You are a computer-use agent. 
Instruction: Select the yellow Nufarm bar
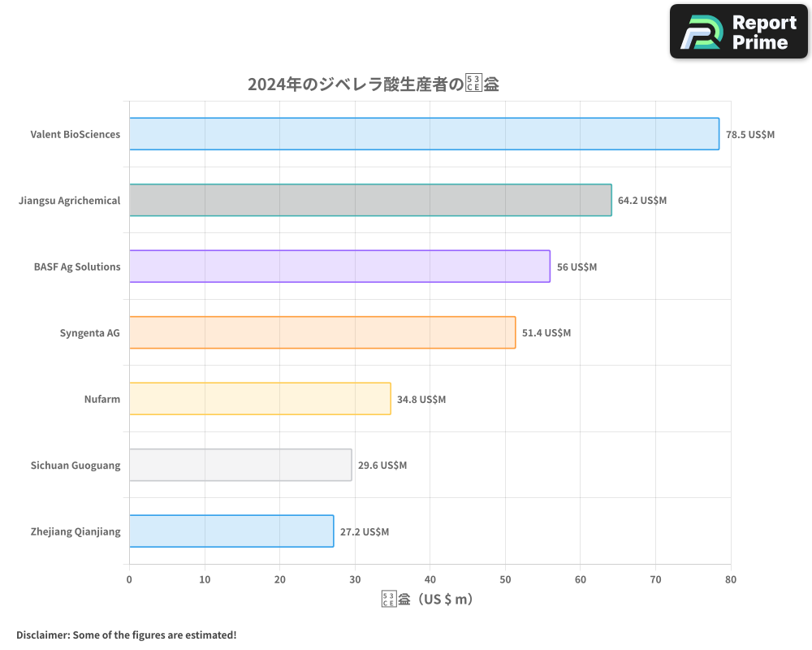[x=260, y=399]
